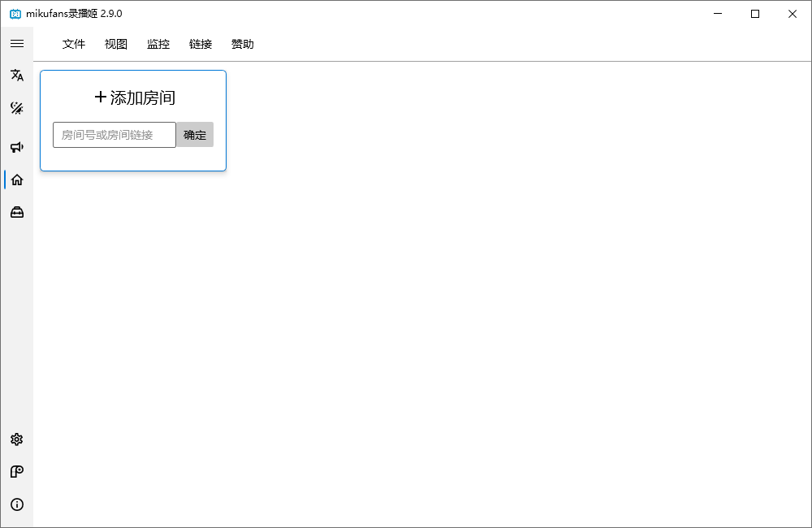This screenshot has width=812, height=528.
Task: Click the sponsor icon above the info icon
Action: 16,472
